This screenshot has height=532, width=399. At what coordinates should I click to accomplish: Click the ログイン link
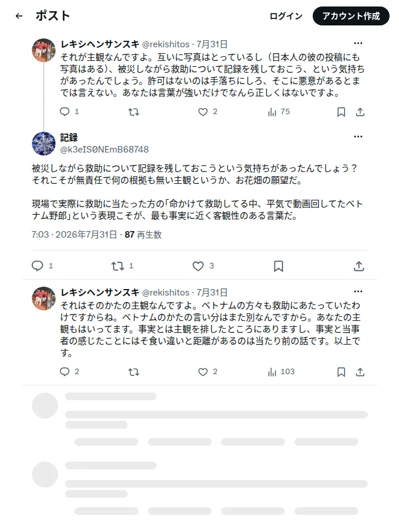pos(286,16)
